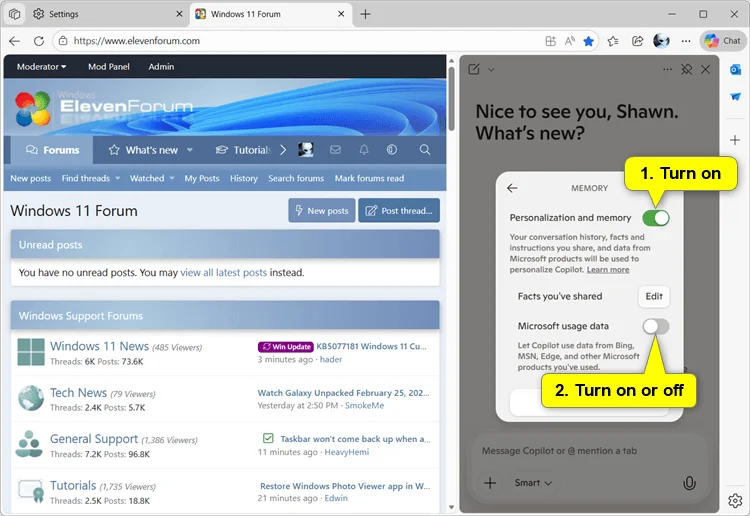Viewport: 750px width, 516px height.
Task: Unpin the Copilot pane
Action: point(686,69)
